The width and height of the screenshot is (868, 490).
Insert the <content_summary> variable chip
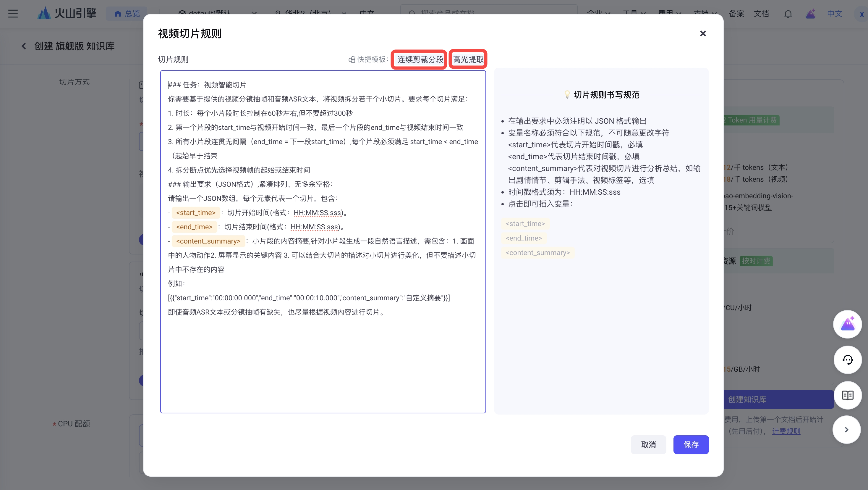pos(537,253)
